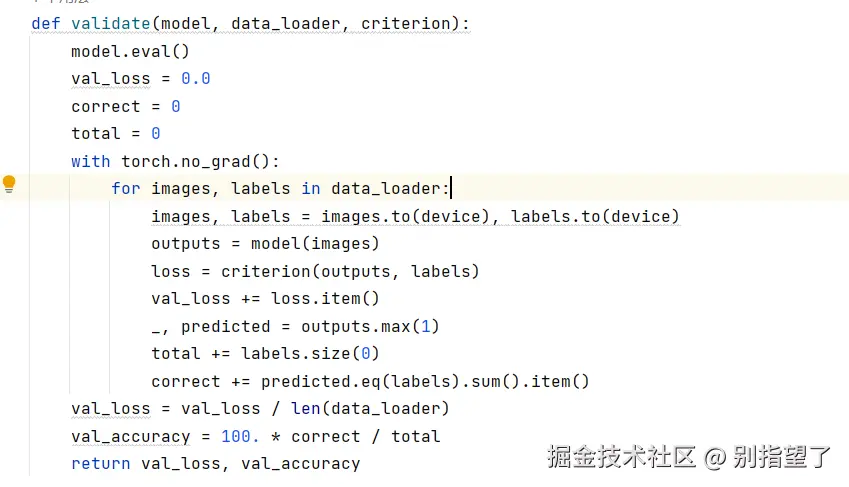Click the validate function name
849x487 pixels.
(x=110, y=23)
